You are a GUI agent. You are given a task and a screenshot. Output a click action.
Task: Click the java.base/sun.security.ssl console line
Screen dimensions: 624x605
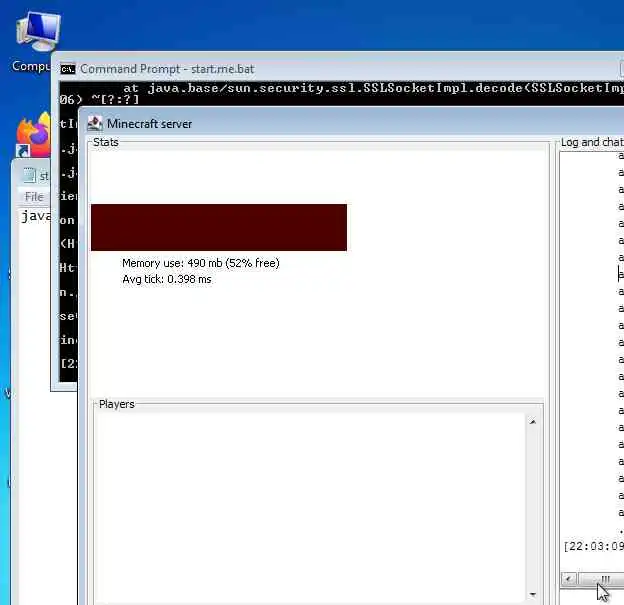point(373,88)
